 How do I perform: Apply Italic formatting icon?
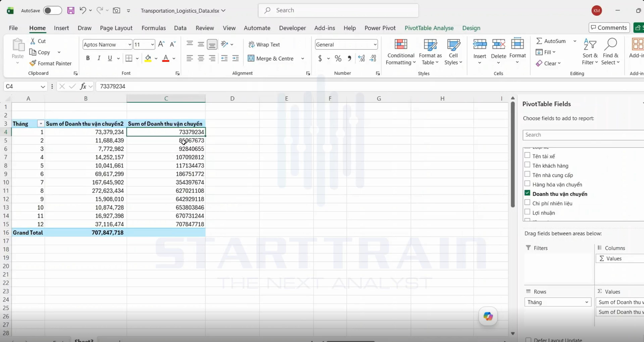99,58
